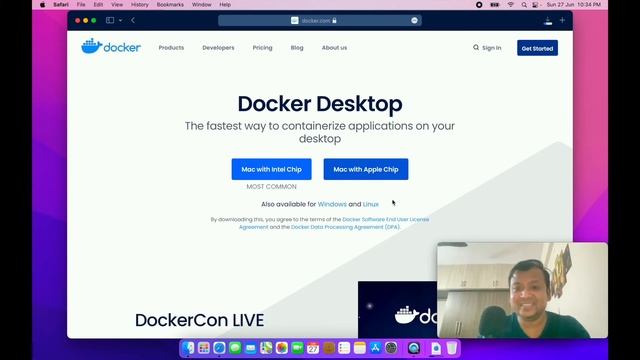This screenshot has height=360, width=640.
Task: Open FaceTime from the Dock
Action: pyautogui.click(x=298, y=348)
